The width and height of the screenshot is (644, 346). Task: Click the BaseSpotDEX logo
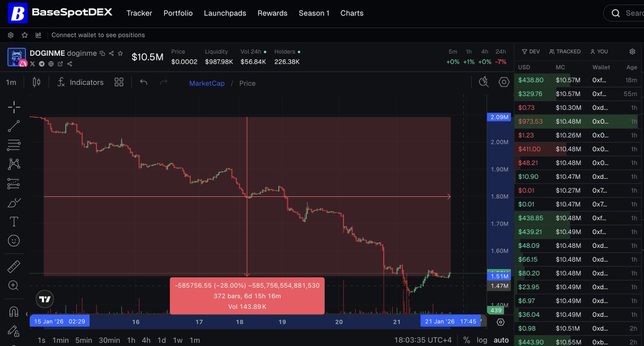point(61,13)
